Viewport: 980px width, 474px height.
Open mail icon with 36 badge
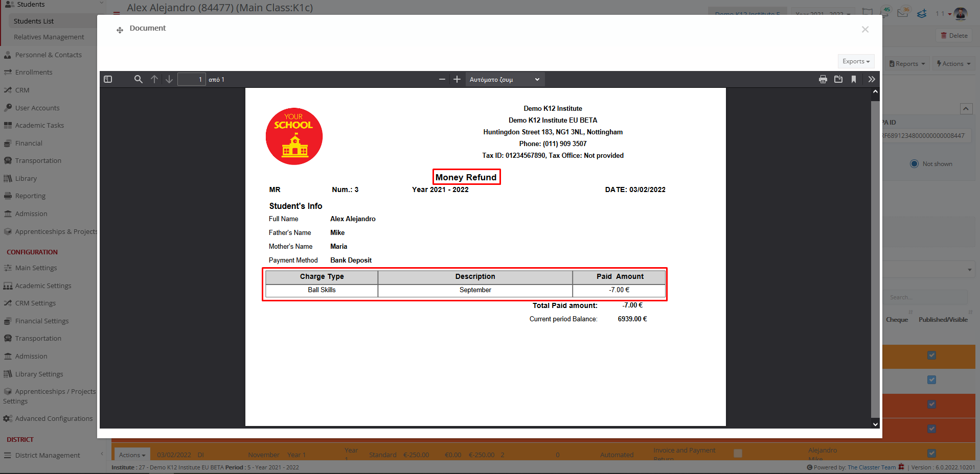pyautogui.click(x=903, y=12)
